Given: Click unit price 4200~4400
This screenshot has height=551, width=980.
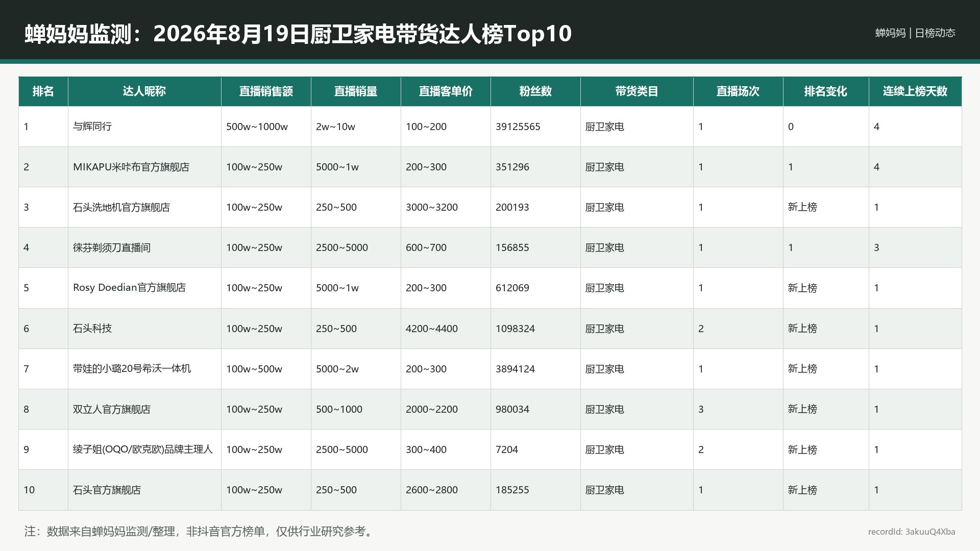Looking at the screenshot, I should (x=432, y=329).
